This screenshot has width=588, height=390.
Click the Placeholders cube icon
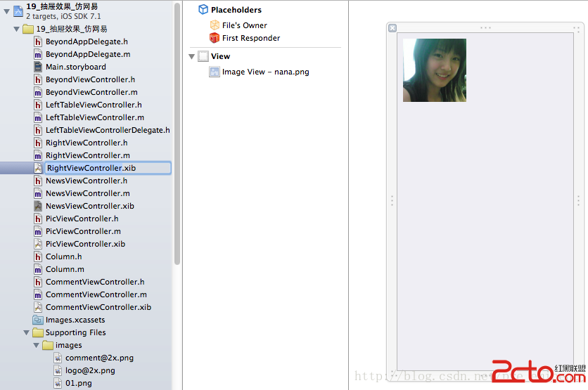click(x=203, y=10)
